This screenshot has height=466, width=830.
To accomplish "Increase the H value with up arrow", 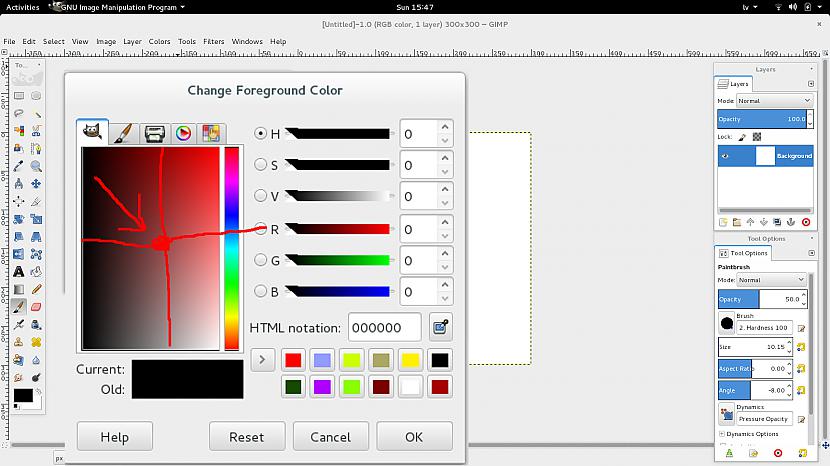I will [x=445, y=127].
